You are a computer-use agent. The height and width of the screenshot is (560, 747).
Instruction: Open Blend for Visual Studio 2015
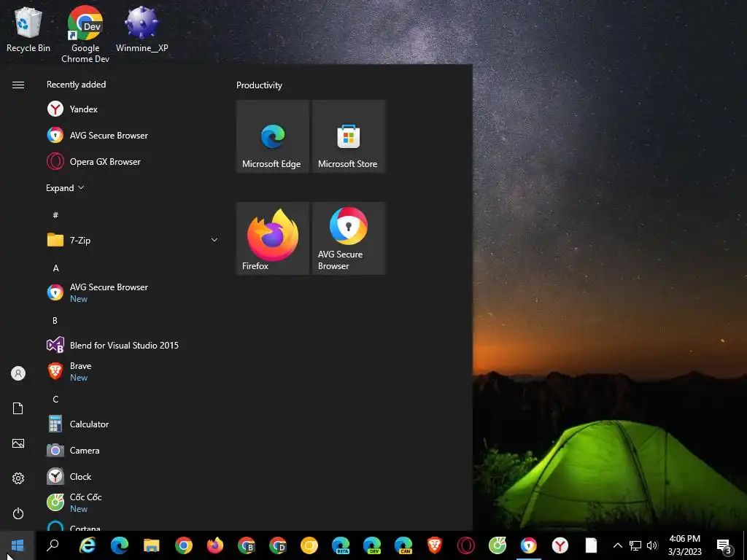tap(132, 345)
